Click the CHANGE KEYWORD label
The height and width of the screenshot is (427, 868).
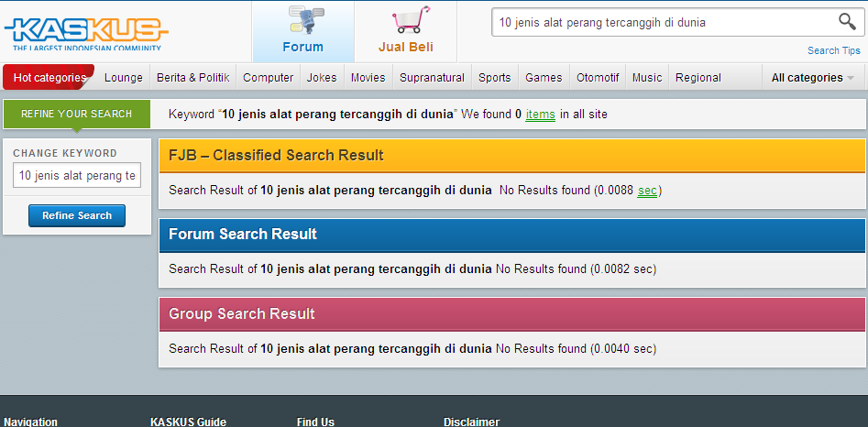65,153
